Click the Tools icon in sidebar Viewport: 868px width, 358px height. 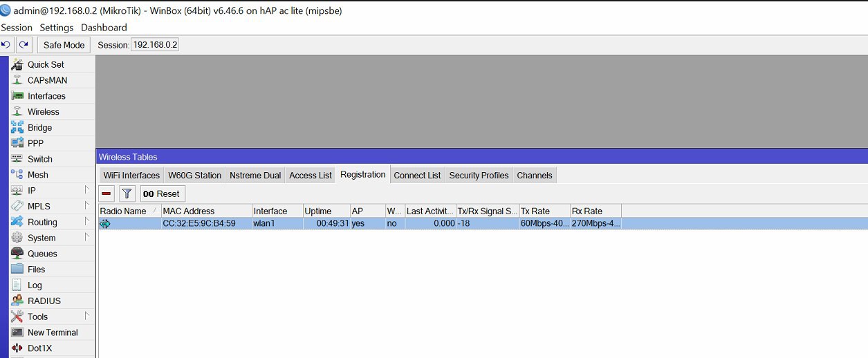coord(17,317)
